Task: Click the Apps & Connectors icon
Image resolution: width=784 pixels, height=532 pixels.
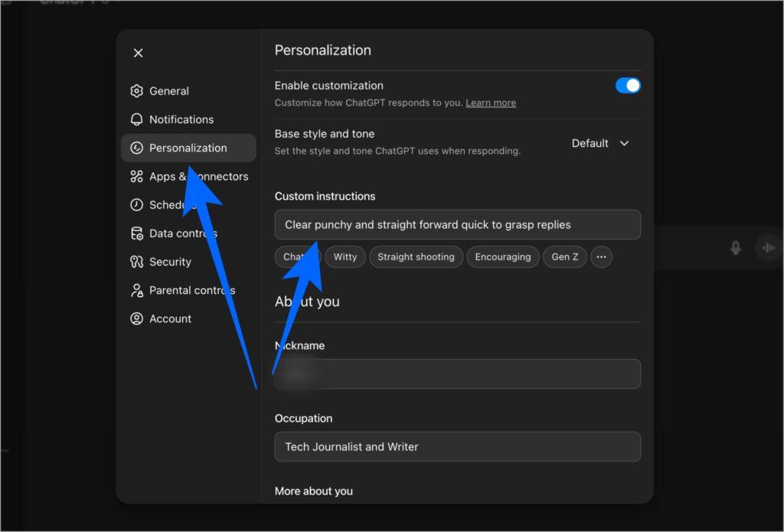Action: click(136, 176)
